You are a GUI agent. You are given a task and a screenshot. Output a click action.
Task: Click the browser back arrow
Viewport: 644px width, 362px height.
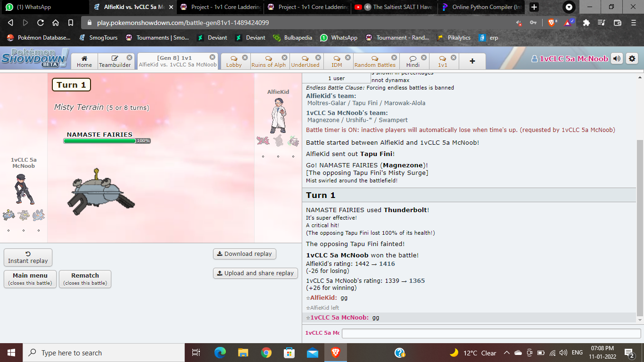coord(11,23)
